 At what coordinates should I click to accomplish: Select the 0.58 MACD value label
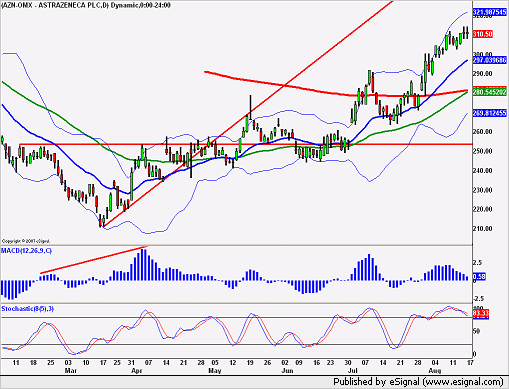pyautogui.click(x=479, y=277)
